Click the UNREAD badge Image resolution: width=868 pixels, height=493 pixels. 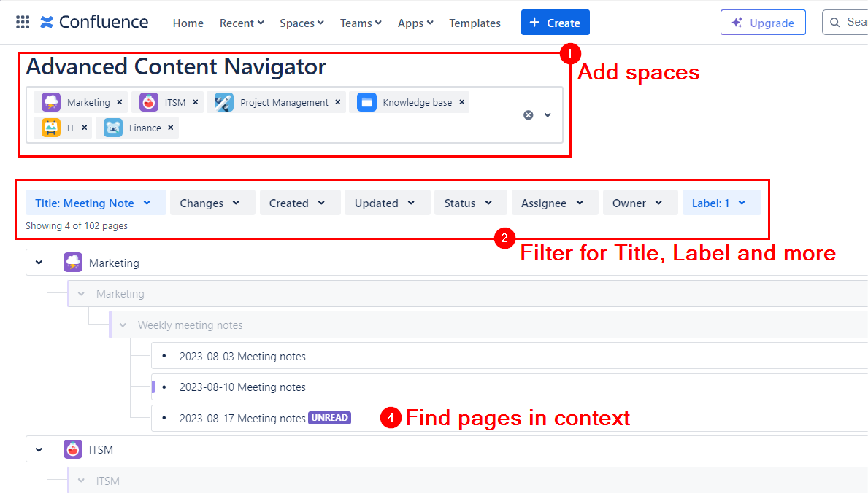pos(329,418)
